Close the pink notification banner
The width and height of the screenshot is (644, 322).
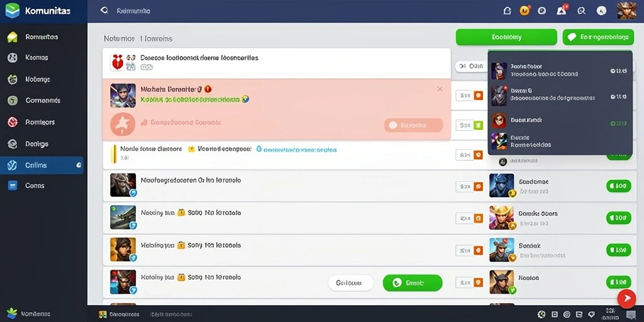pyautogui.click(x=440, y=89)
